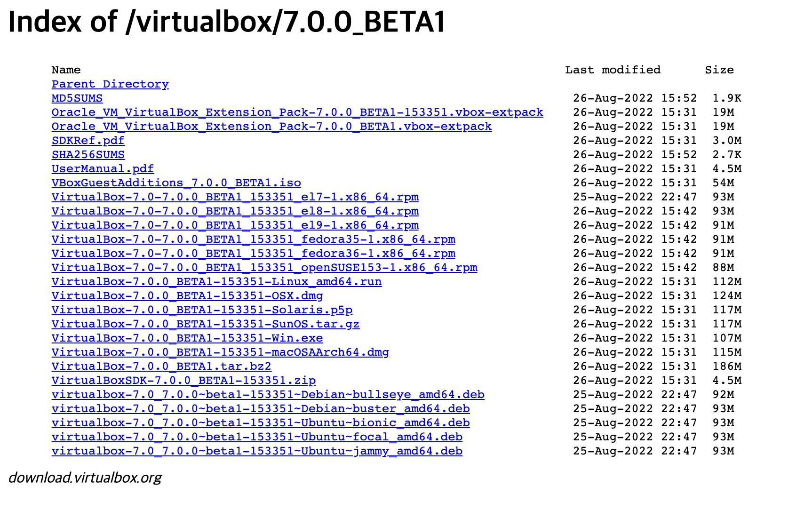Open the SHA256SUMS file link
Image resolution: width=812 pixels, height=510 pixels.
88,155
